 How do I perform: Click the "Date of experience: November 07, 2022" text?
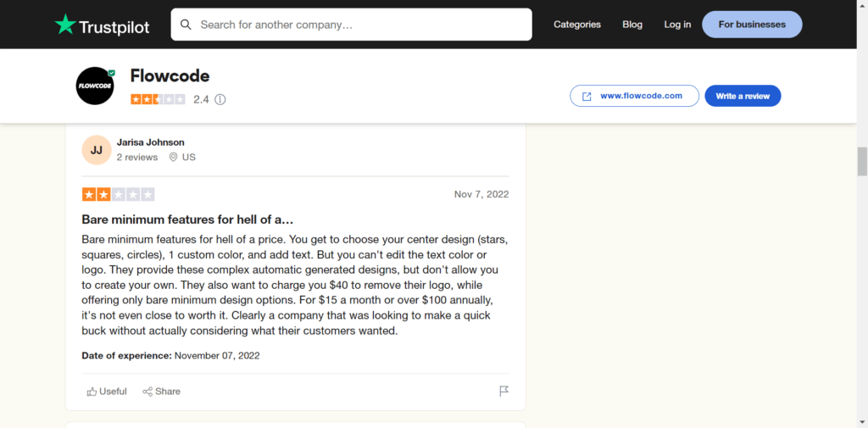coord(170,355)
